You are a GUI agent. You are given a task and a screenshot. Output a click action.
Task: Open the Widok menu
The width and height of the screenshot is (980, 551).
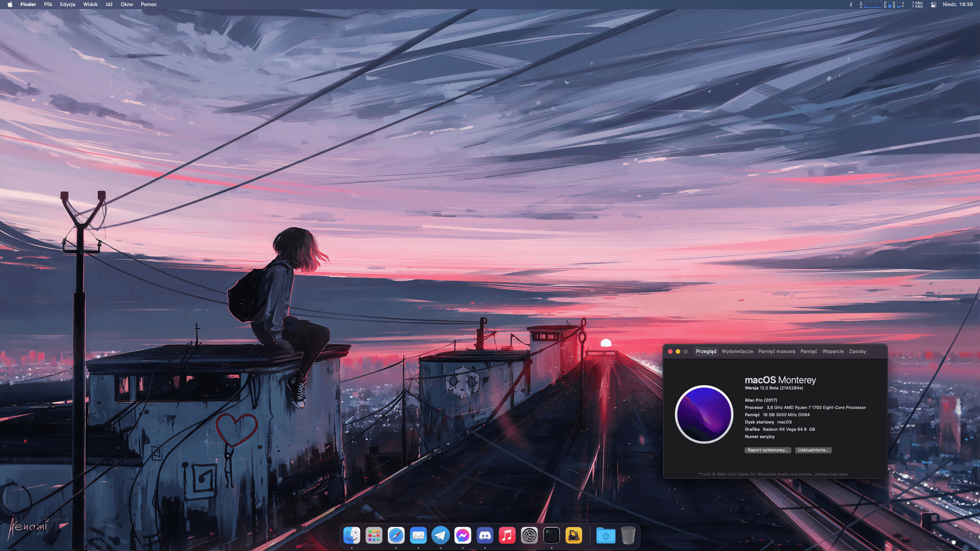click(x=90, y=5)
